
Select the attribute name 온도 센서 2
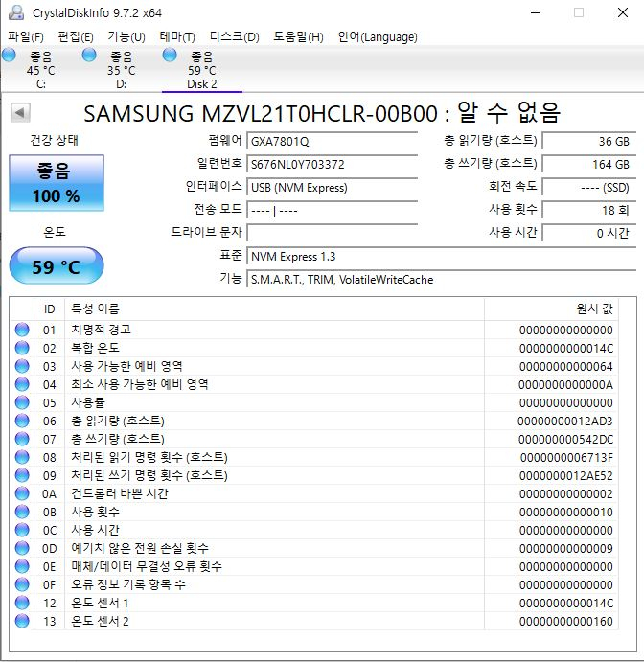point(100,621)
